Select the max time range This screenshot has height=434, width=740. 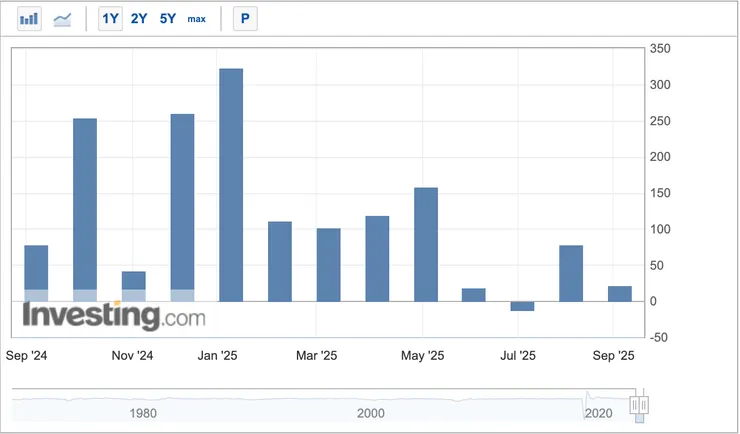(196, 19)
